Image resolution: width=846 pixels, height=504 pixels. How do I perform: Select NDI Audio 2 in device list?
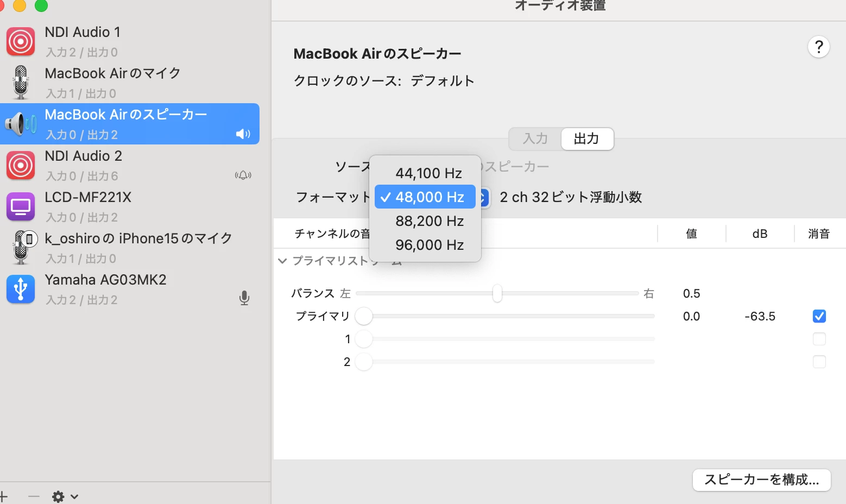pyautogui.click(x=130, y=165)
